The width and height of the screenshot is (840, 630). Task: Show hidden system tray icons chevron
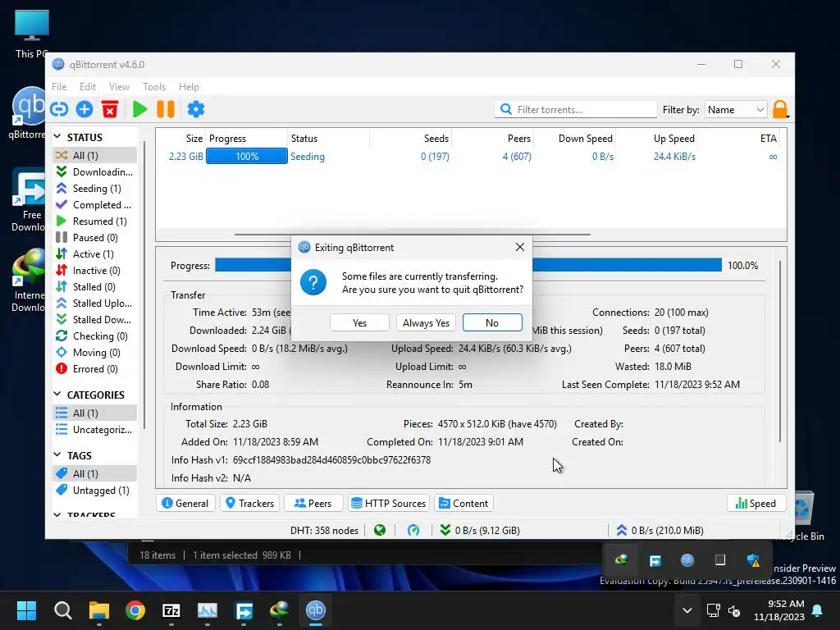687,610
